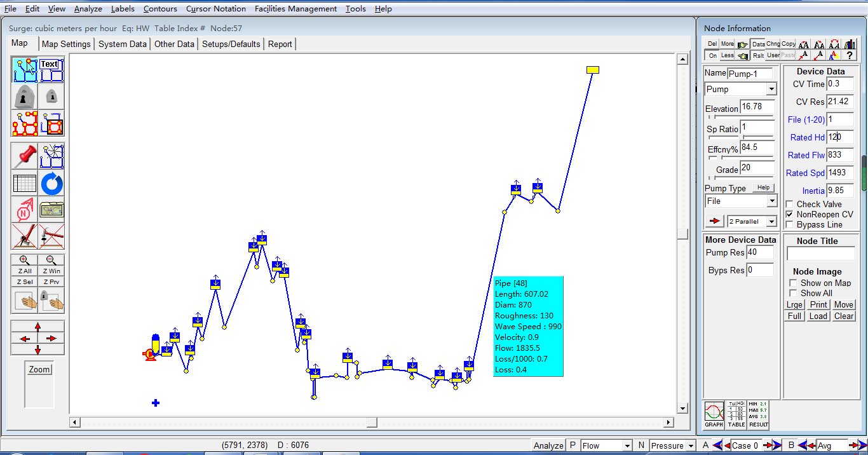Open the Pump node type dropdown
This screenshot has width=868, height=455.
pyautogui.click(x=771, y=90)
